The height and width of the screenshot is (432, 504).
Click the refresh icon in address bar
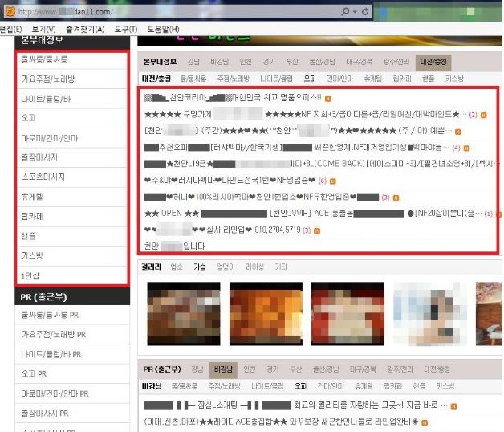pyautogui.click(x=366, y=11)
